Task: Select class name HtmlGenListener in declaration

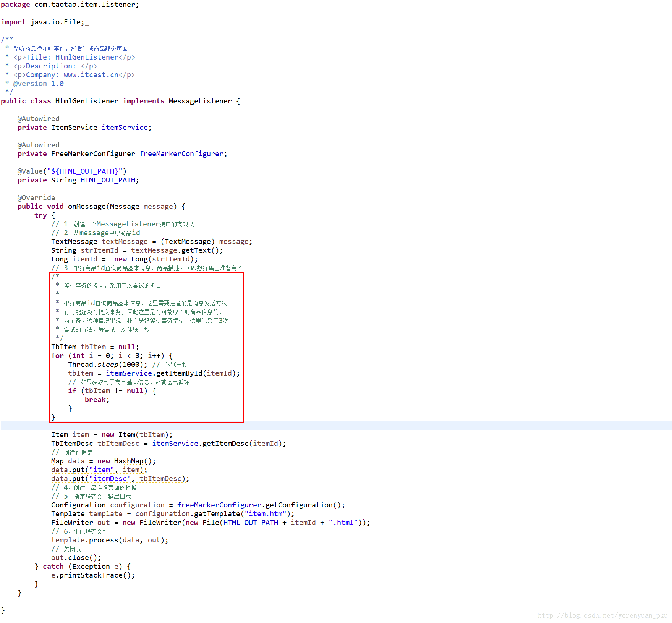Action: [x=87, y=101]
